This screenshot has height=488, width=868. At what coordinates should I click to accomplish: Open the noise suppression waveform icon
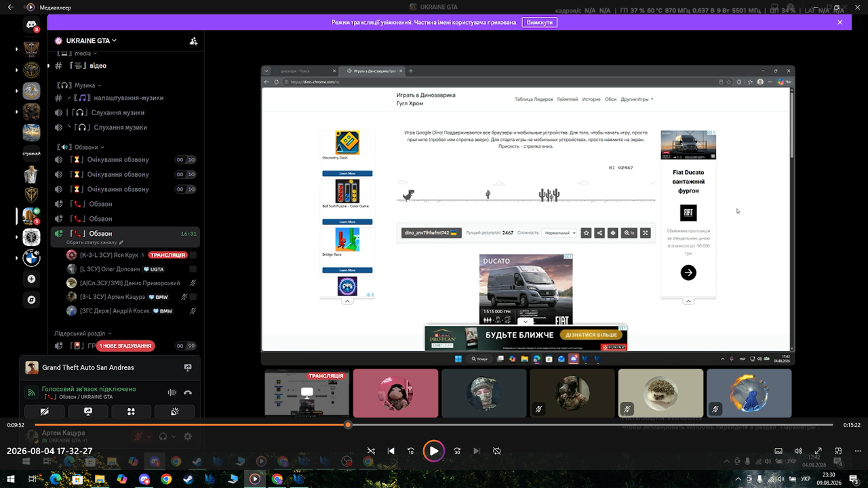click(172, 392)
